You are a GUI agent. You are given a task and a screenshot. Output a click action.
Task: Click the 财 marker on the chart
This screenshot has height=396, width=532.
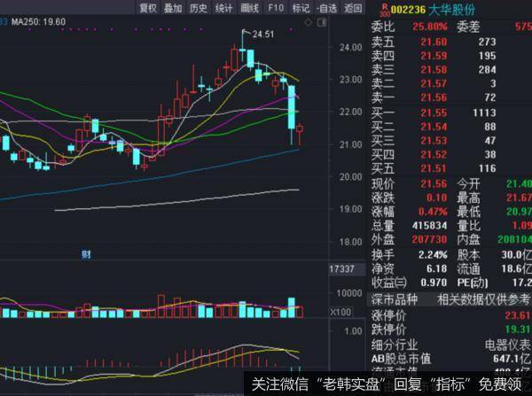86,254
